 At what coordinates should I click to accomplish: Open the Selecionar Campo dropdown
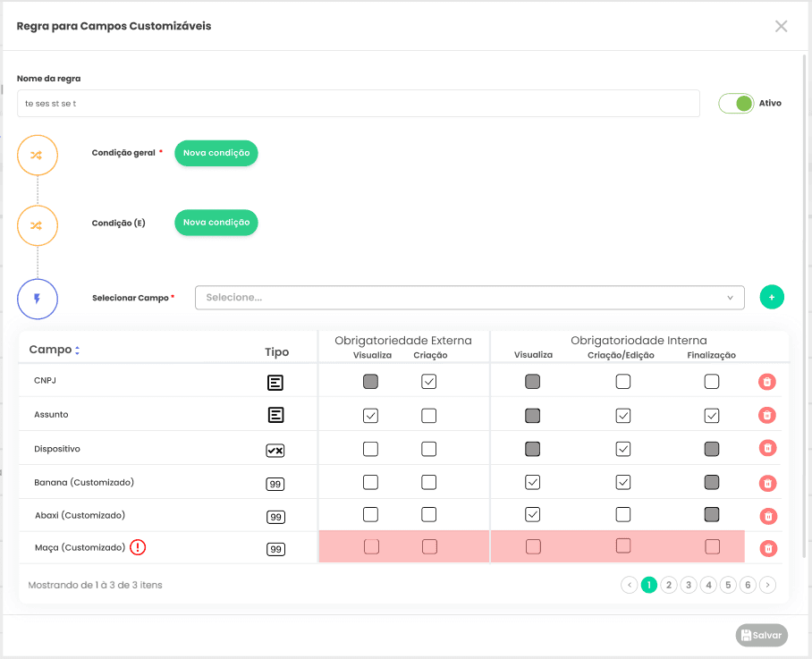pyautogui.click(x=469, y=298)
